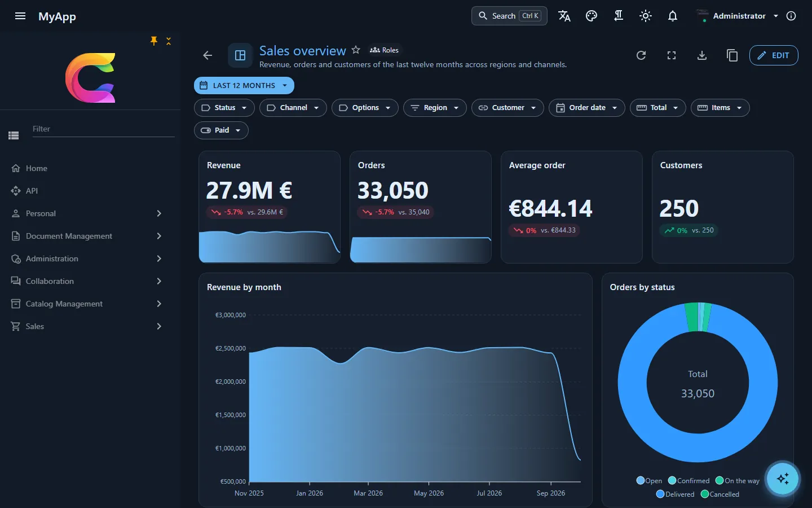Click the Orders 33,050 card
The width and height of the screenshot is (812, 508).
click(421, 207)
